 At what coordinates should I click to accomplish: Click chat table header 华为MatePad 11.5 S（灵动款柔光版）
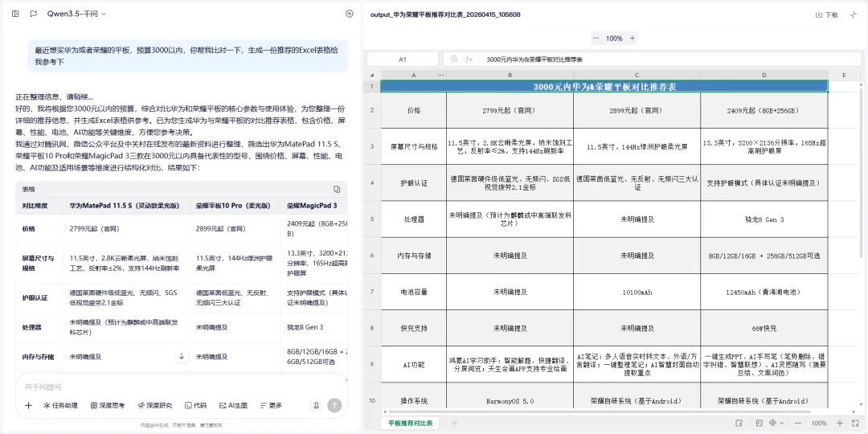pos(124,206)
